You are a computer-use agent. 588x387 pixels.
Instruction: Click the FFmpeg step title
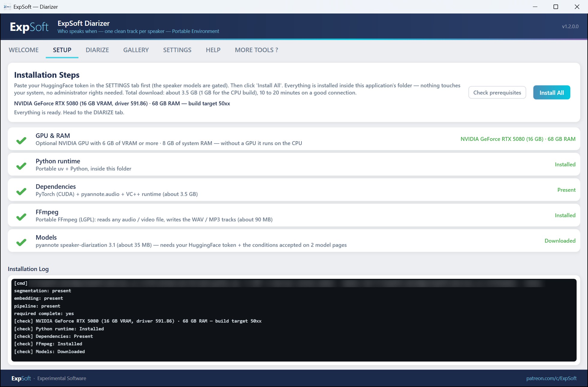click(47, 212)
